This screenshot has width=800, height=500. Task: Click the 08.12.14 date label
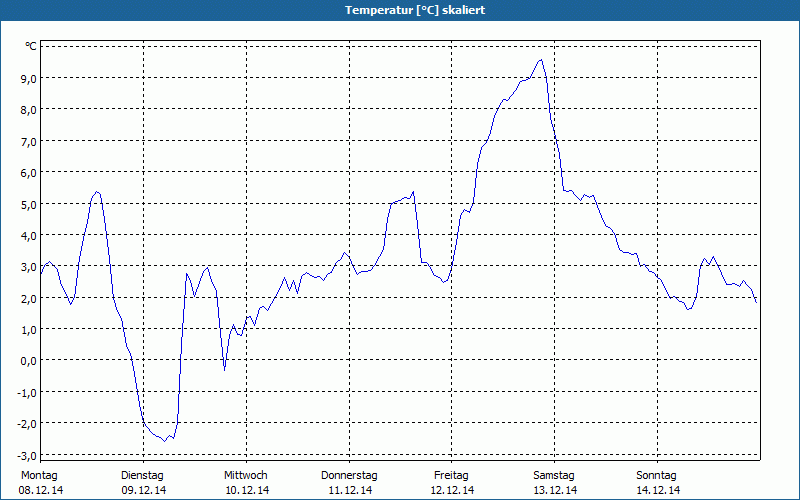pos(41,490)
